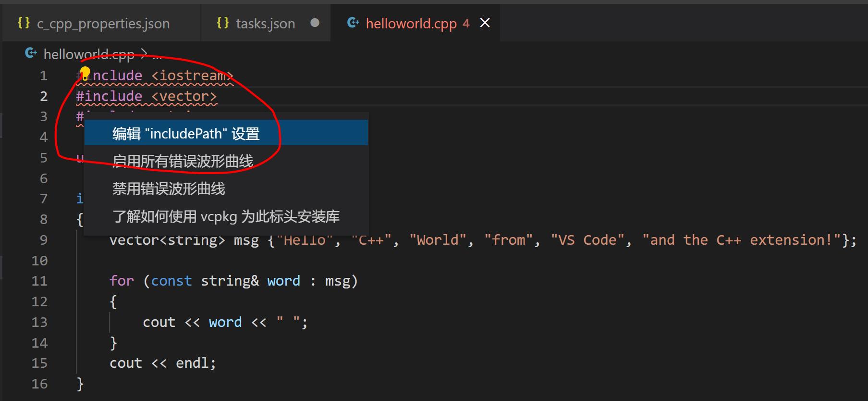The image size is (868, 401).
Task: Click the "VS Code" string literal
Action: [x=587, y=240]
